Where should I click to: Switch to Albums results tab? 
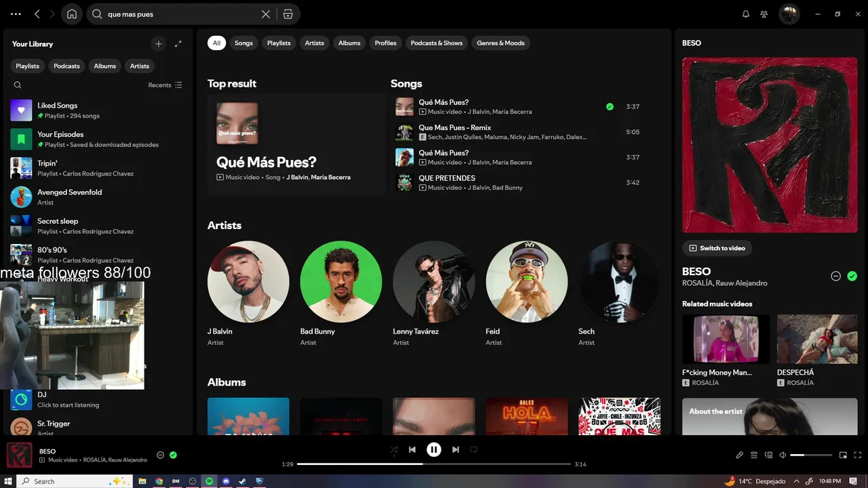tap(349, 43)
